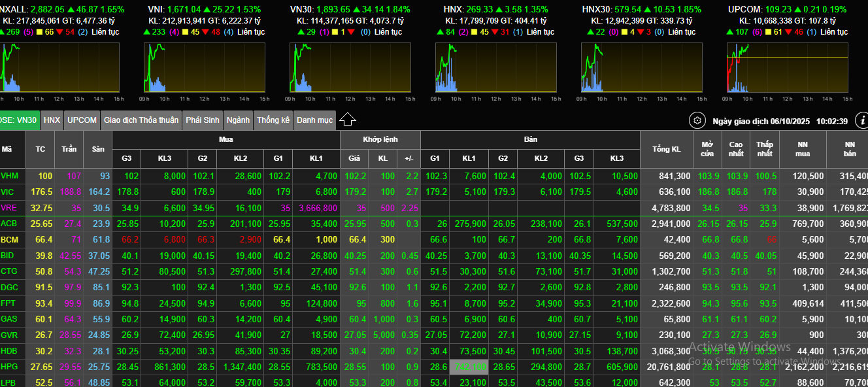Open the FPT stock symbol
Screen dimensions: 868x387
tap(8, 303)
